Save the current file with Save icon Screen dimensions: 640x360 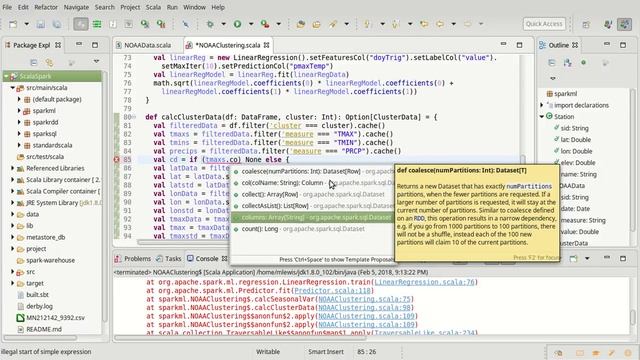[x=40, y=24]
